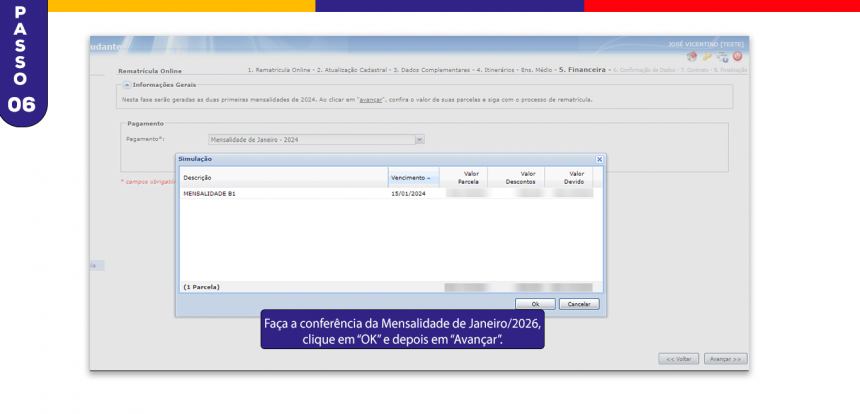Close the Simulação dialog with X
This screenshot has width=860, height=414.
click(599, 159)
